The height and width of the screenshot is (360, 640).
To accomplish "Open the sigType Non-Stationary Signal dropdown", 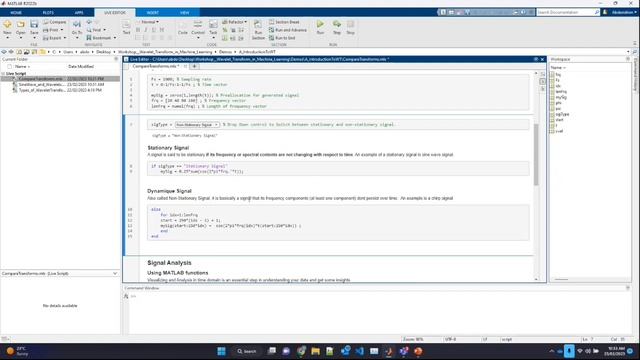I will 197,124.
